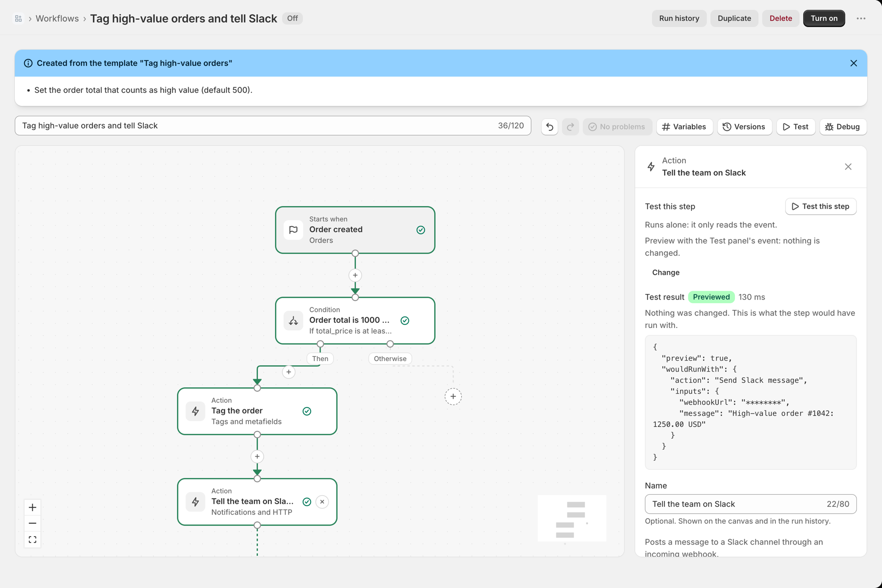The height and width of the screenshot is (588, 882).
Task: Open the Test panel
Action: pyautogui.click(x=795, y=127)
